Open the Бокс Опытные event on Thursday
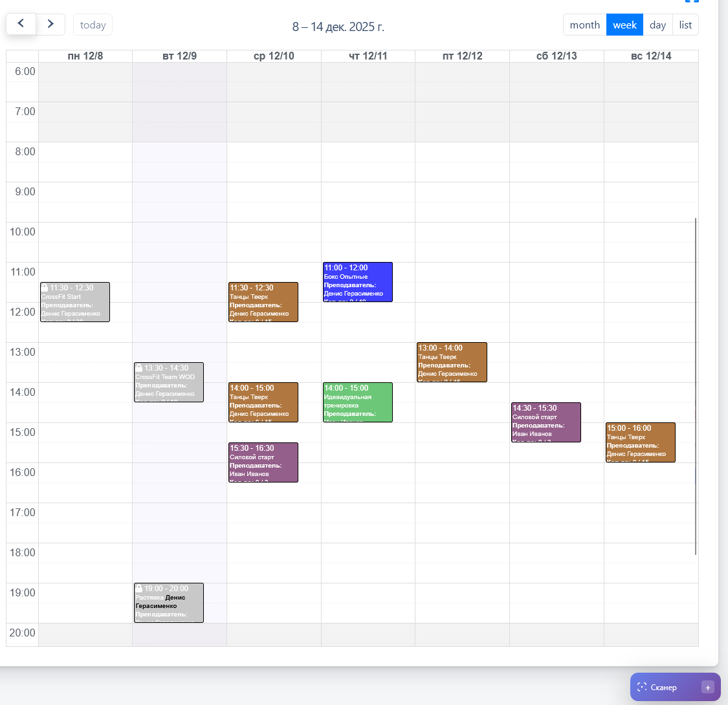Viewport: 728px width, 705px height. pos(357,282)
